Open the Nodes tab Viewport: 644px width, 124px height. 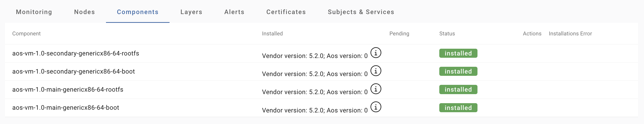pyautogui.click(x=84, y=12)
